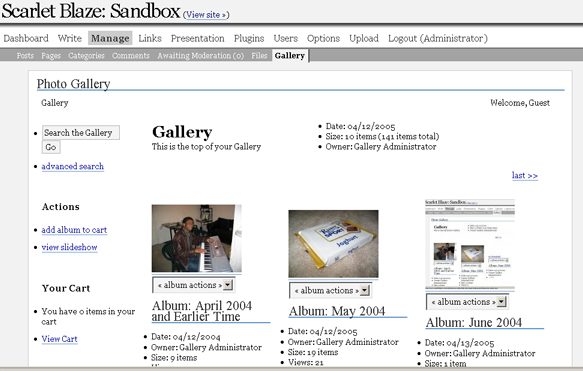This screenshot has width=583, height=371.
Task: Click the Owner: Gallery Administrator top entry
Action: (x=381, y=147)
